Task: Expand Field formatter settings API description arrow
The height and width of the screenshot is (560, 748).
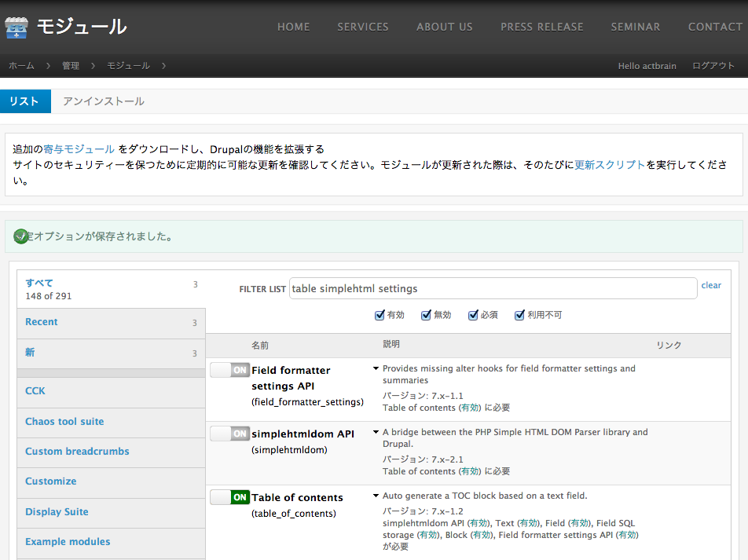Action: point(376,368)
